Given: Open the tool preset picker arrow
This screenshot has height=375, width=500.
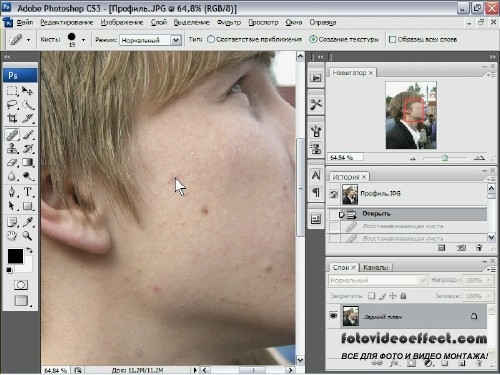Looking at the screenshot, I should pos(28,40).
